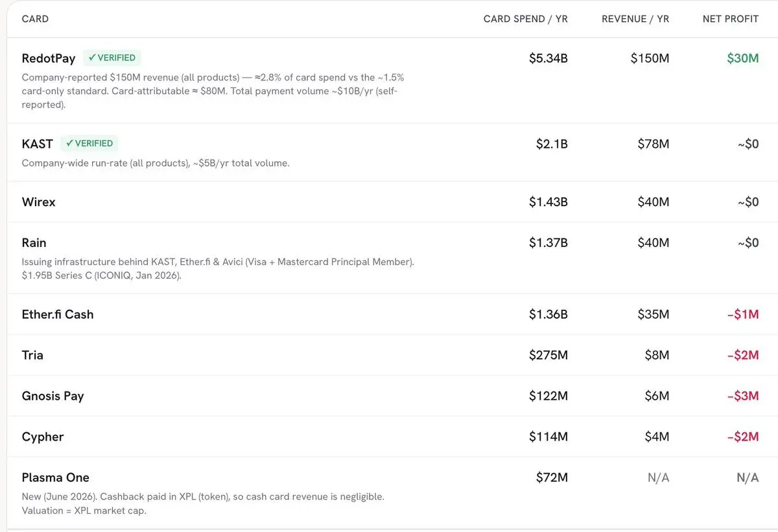Select Plasma One's N/A net profit

pyautogui.click(x=748, y=478)
